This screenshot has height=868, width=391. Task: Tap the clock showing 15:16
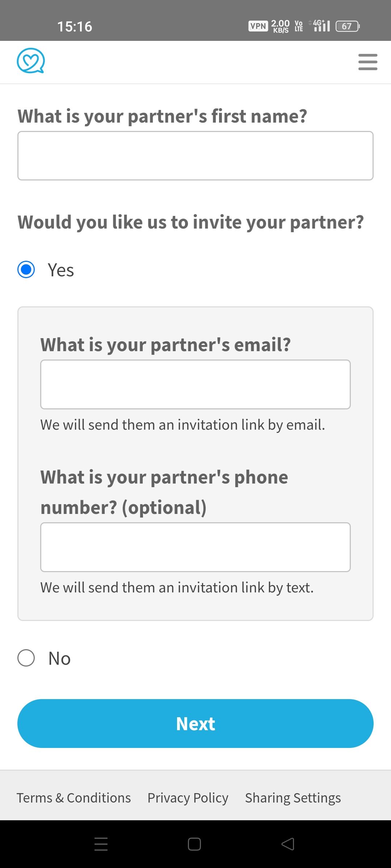[74, 26]
